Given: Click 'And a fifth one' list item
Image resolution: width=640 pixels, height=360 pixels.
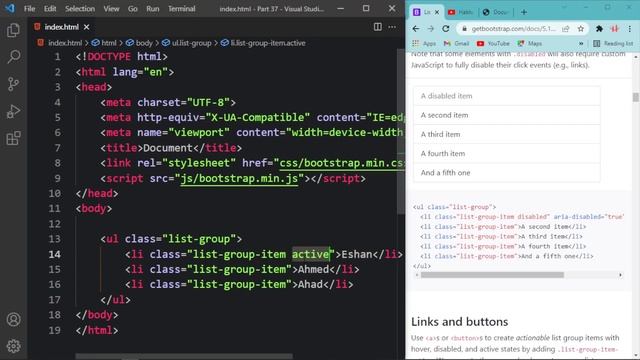Looking at the screenshot, I should pos(507,173).
